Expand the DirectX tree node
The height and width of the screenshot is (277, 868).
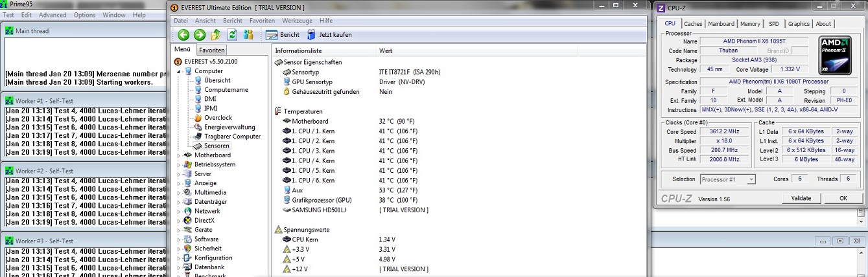pos(179,221)
